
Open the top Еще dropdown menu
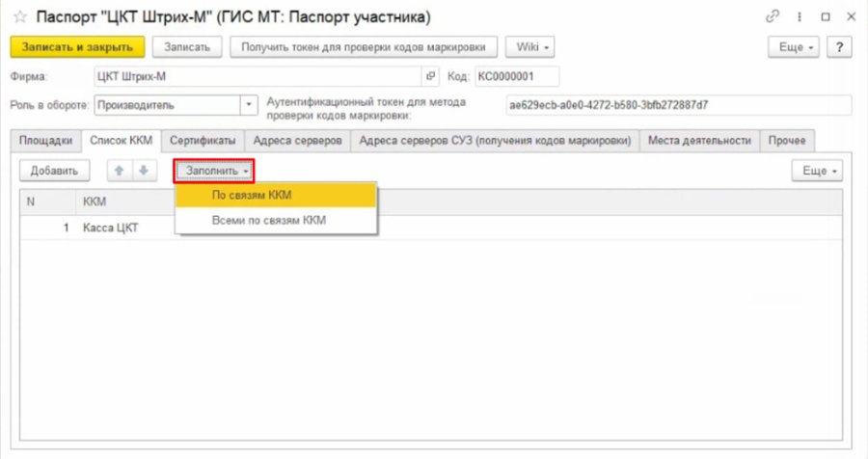point(793,47)
